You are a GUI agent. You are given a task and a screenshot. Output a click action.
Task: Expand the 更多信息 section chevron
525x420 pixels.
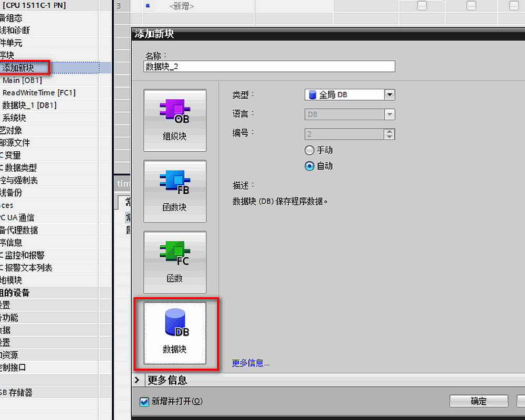(137, 380)
